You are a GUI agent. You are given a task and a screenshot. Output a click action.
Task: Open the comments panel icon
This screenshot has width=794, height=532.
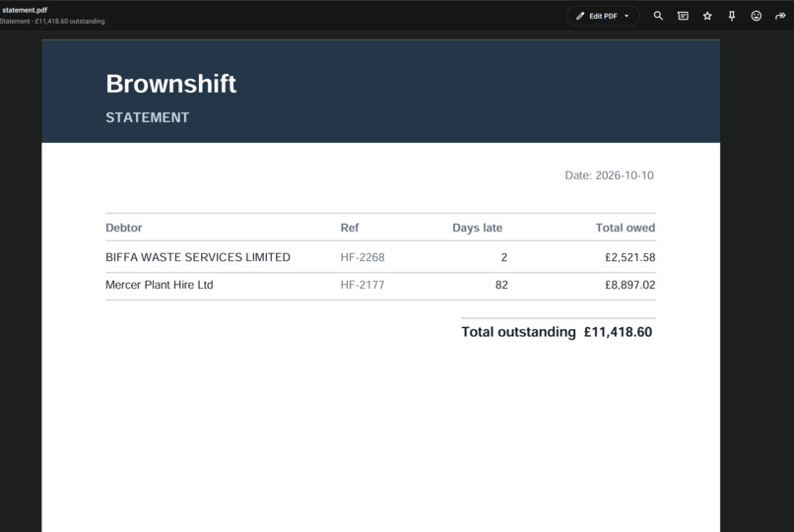pos(683,16)
